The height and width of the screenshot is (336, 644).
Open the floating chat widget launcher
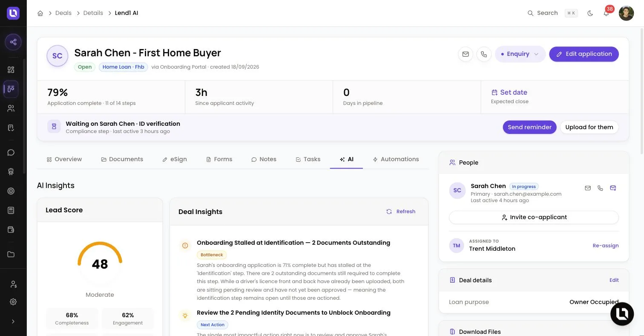click(x=622, y=313)
